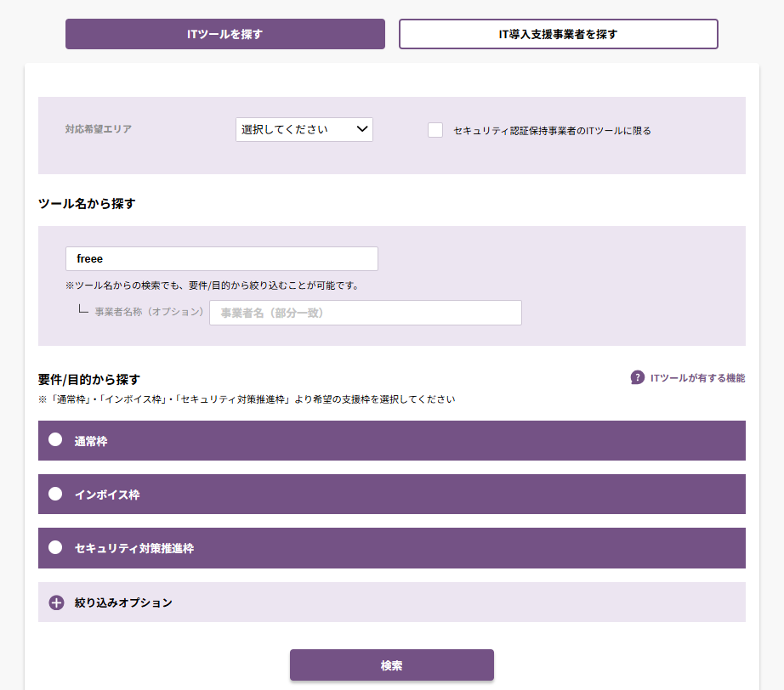This screenshot has width=784, height=690.
Task: Click the セキュリティ認証保持事業者のITツールに限る label text
Action: pyautogui.click(x=552, y=131)
